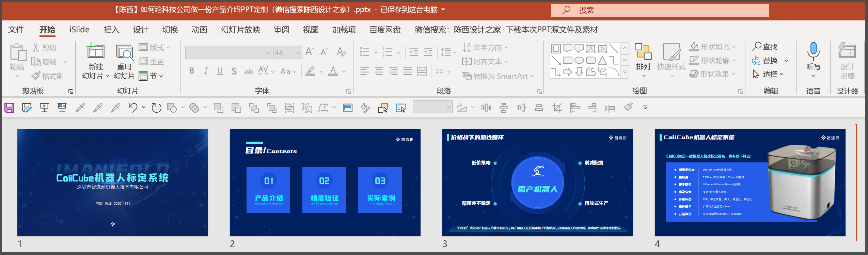
Task: Select the oval shape in shapes gallery
Action: tap(579, 60)
